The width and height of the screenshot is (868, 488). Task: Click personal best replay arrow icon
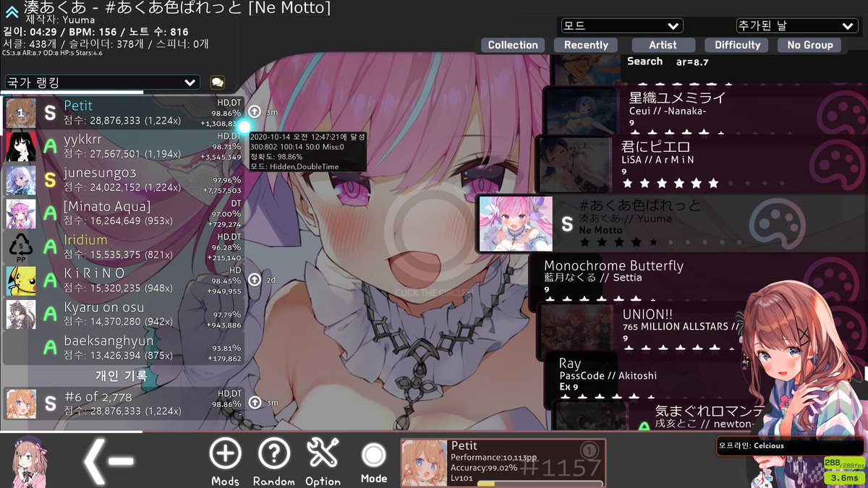pyautogui.click(x=254, y=403)
